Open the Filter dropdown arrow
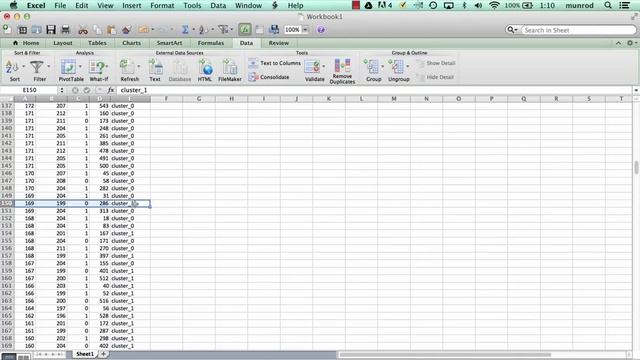 click(x=49, y=66)
